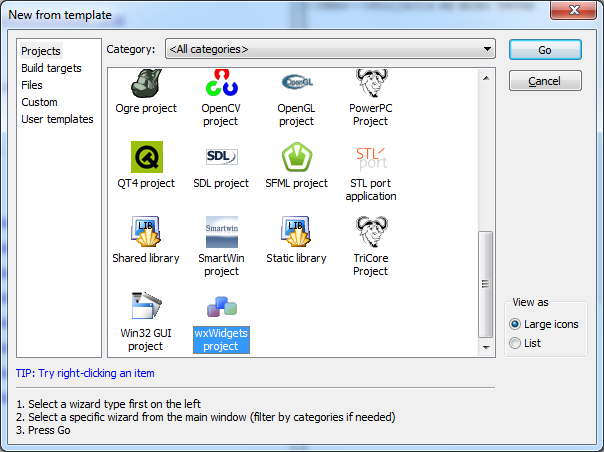Screen dimensions: 604x452
Task: Pick the Static library icon
Action: pyautogui.click(x=296, y=231)
